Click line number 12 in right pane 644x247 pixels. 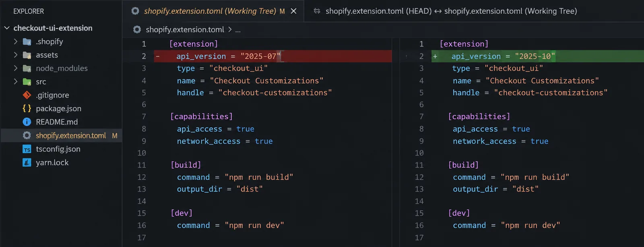(419, 177)
